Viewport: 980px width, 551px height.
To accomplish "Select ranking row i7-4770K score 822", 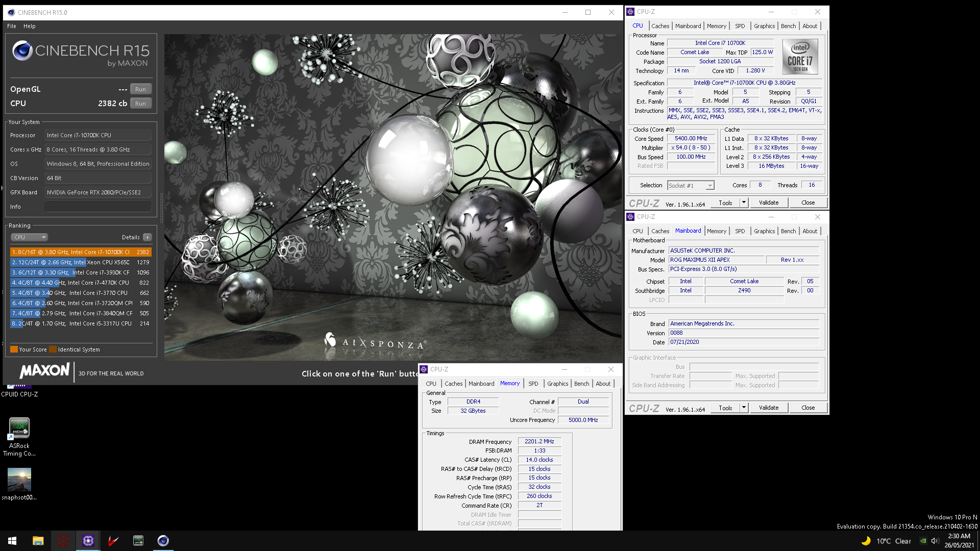I will coord(81,283).
